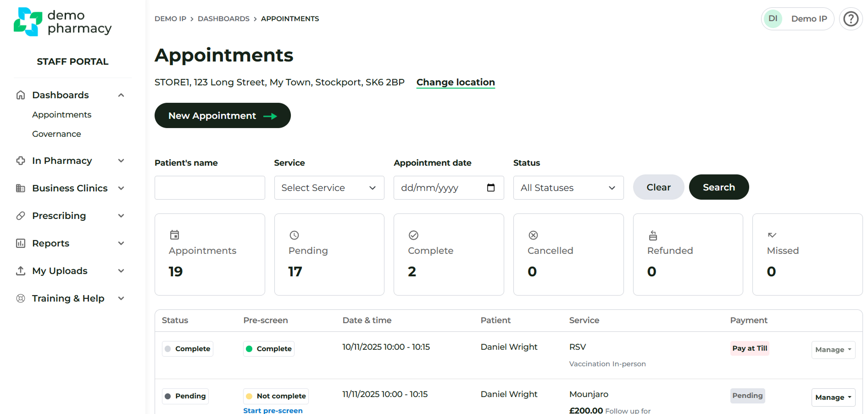This screenshot has height=414, width=868.
Task: Click the help question mark icon
Action: [851, 19]
